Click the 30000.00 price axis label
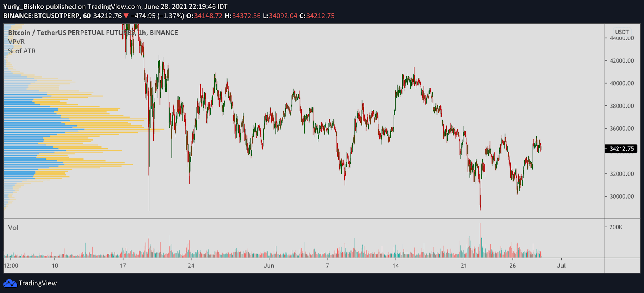Image resolution: width=644 pixels, height=293 pixels. tap(622, 196)
